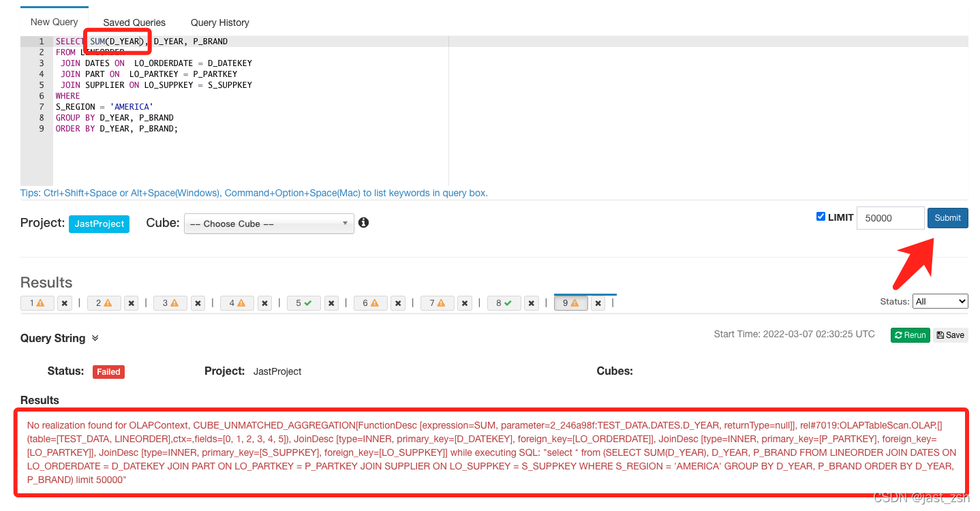The height and width of the screenshot is (511, 980).
Task: Close result tab 7
Action: click(465, 303)
